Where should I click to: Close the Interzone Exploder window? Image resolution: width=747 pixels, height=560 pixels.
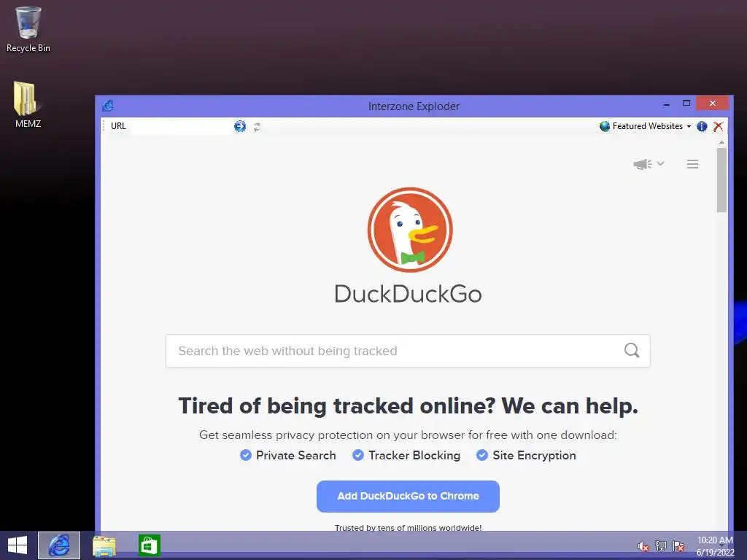point(713,104)
